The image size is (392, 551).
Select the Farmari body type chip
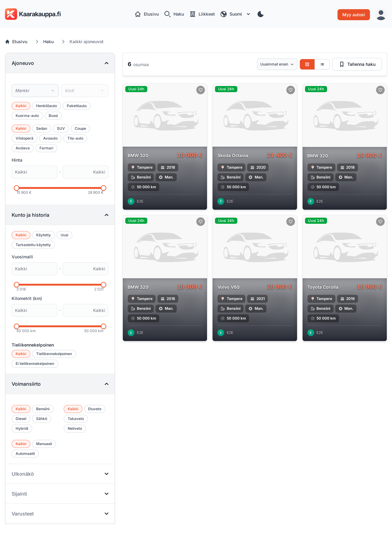pos(46,148)
